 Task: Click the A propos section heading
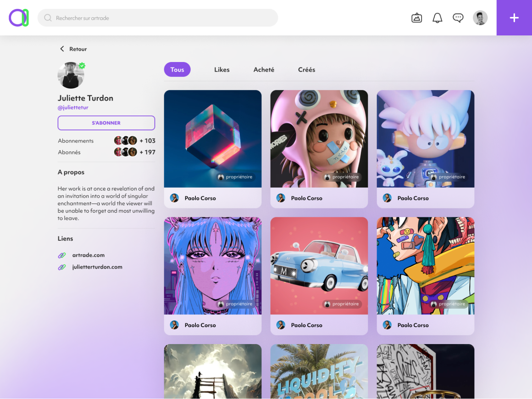pos(71,172)
